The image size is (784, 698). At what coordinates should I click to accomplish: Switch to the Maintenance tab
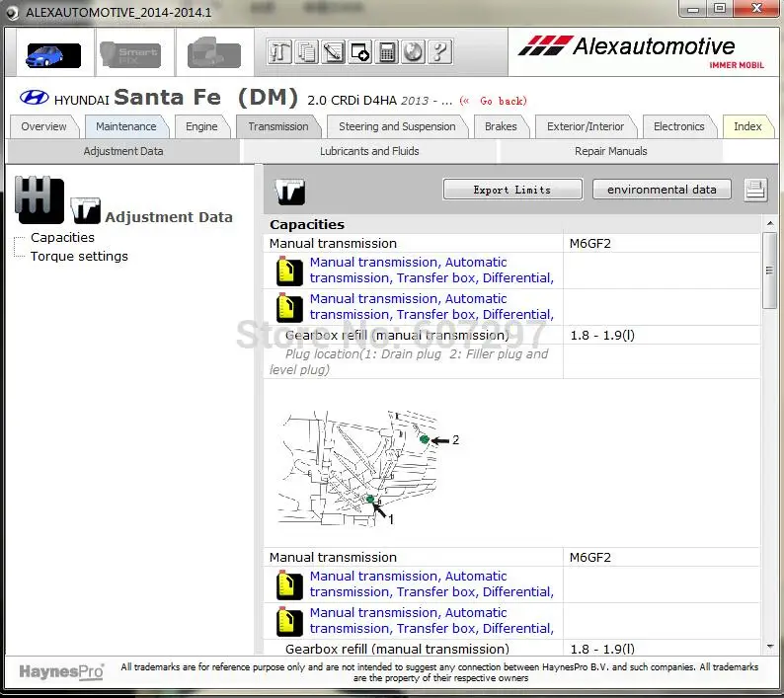click(x=126, y=126)
